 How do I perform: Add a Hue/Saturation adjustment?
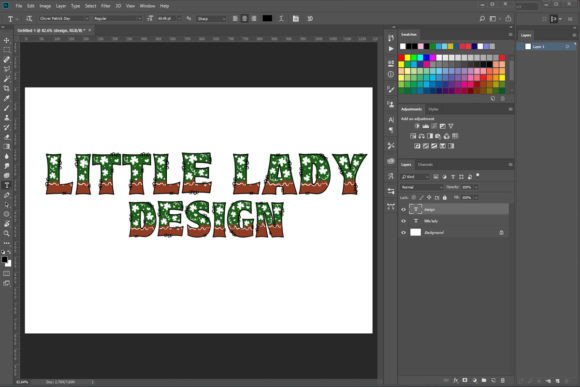pyautogui.click(x=413, y=136)
